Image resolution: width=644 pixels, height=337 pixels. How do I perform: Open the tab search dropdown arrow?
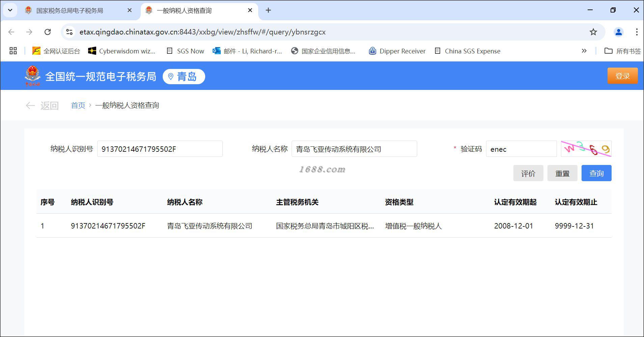point(10,10)
